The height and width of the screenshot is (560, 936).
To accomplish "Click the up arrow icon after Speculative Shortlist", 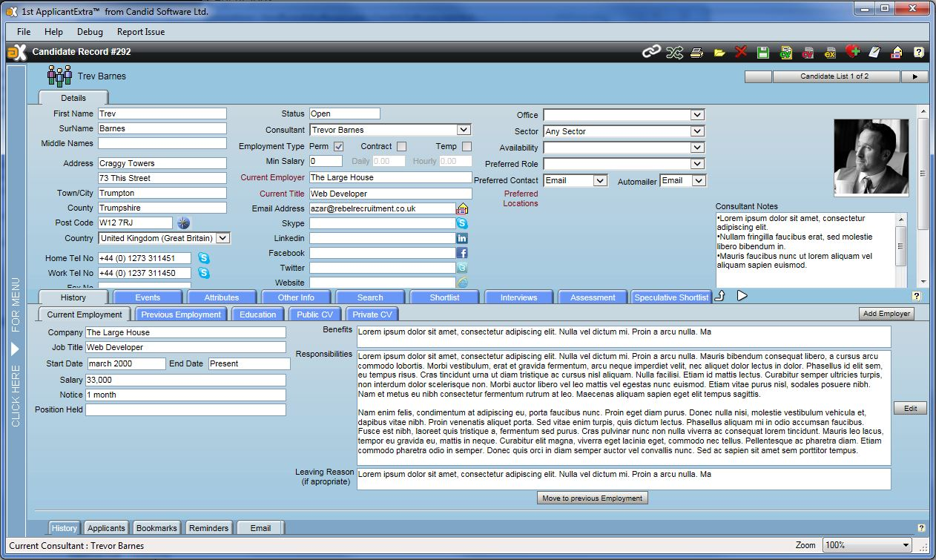I will pyautogui.click(x=719, y=297).
